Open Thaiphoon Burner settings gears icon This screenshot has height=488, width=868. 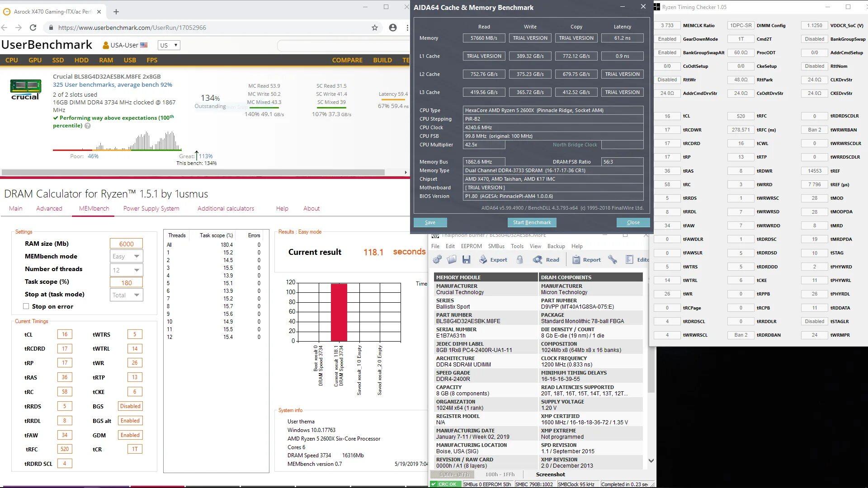(437, 260)
